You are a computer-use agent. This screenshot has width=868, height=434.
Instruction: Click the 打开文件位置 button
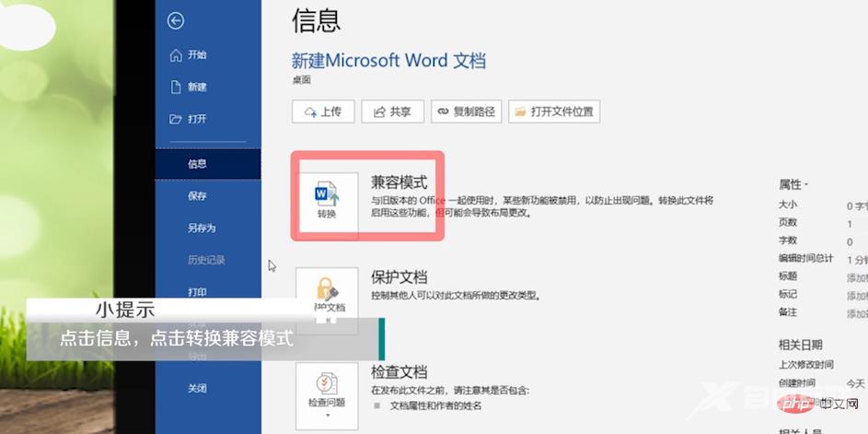pyautogui.click(x=554, y=111)
